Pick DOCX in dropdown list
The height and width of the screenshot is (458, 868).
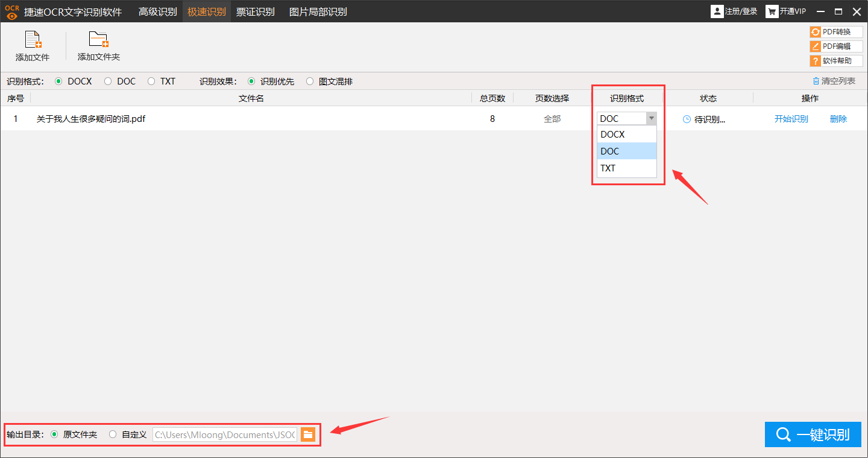tap(627, 135)
